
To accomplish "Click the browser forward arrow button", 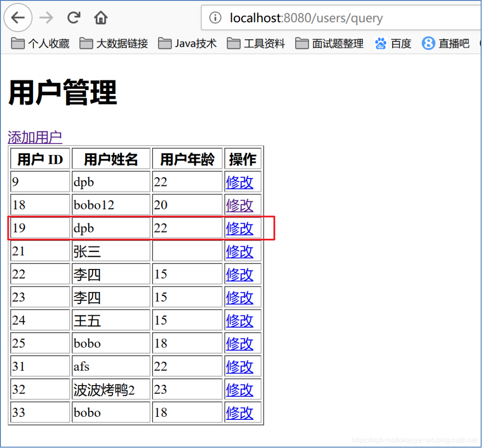I will (x=46, y=17).
